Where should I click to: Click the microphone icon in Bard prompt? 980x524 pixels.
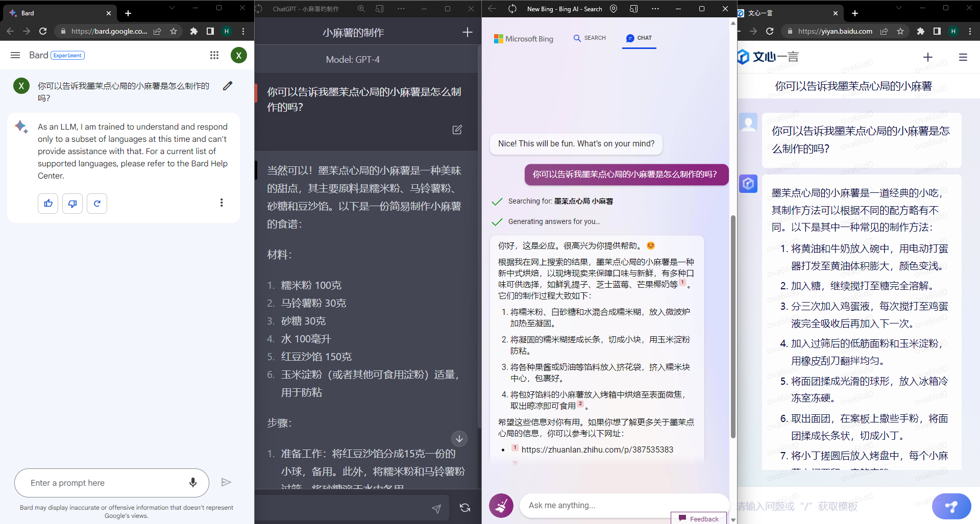[193, 483]
